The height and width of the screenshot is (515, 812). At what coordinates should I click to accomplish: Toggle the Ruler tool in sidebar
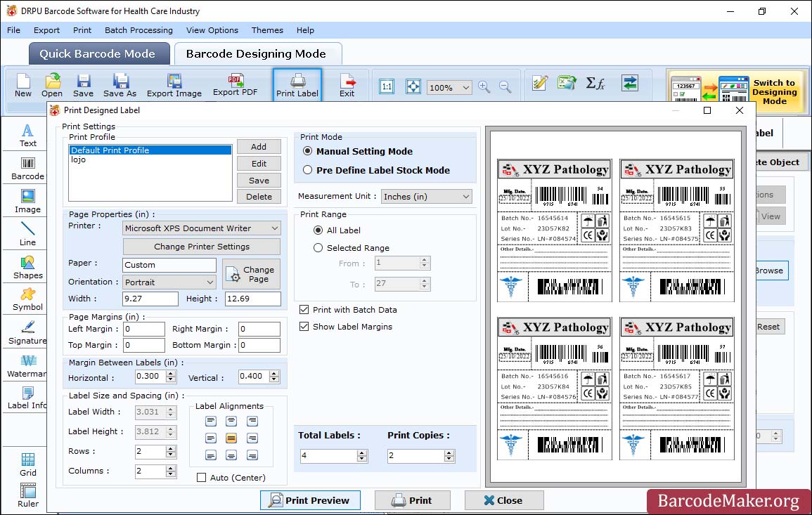pos(28,496)
